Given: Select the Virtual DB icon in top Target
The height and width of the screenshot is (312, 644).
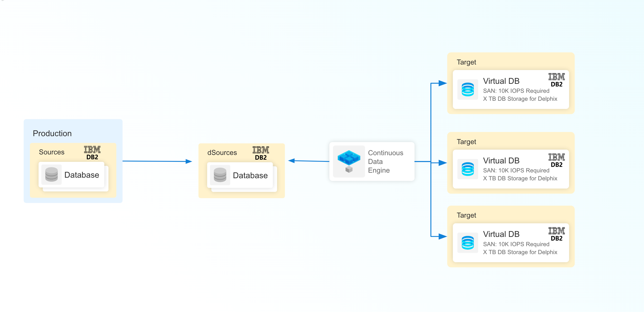Looking at the screenshot, I should click(467, 89).
